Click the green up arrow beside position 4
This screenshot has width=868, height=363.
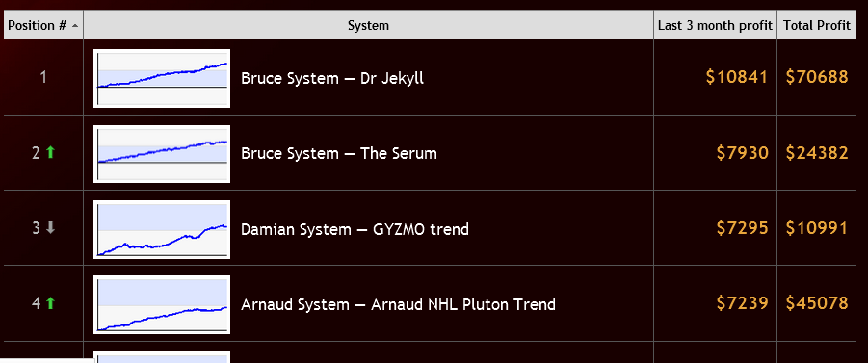point(50,302)
